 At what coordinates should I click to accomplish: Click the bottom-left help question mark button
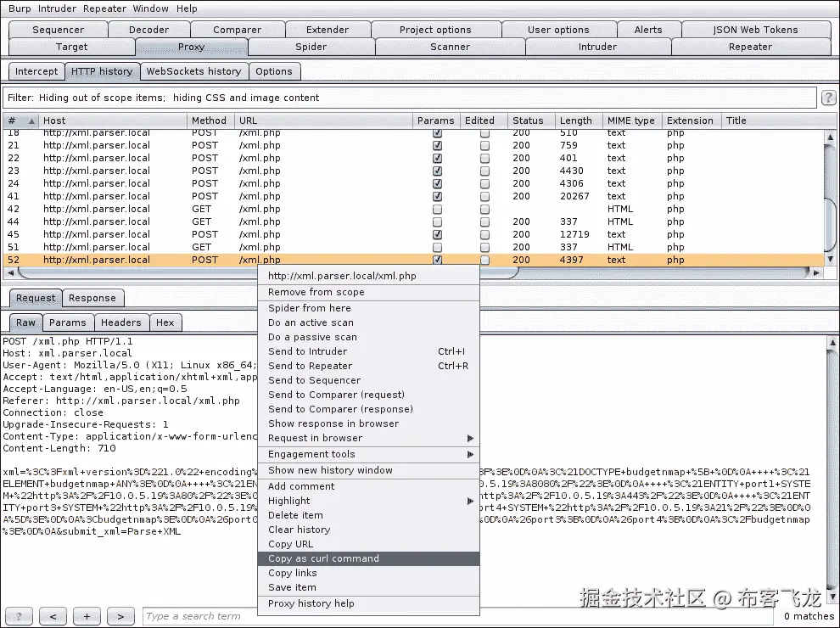tap(19, 616)
